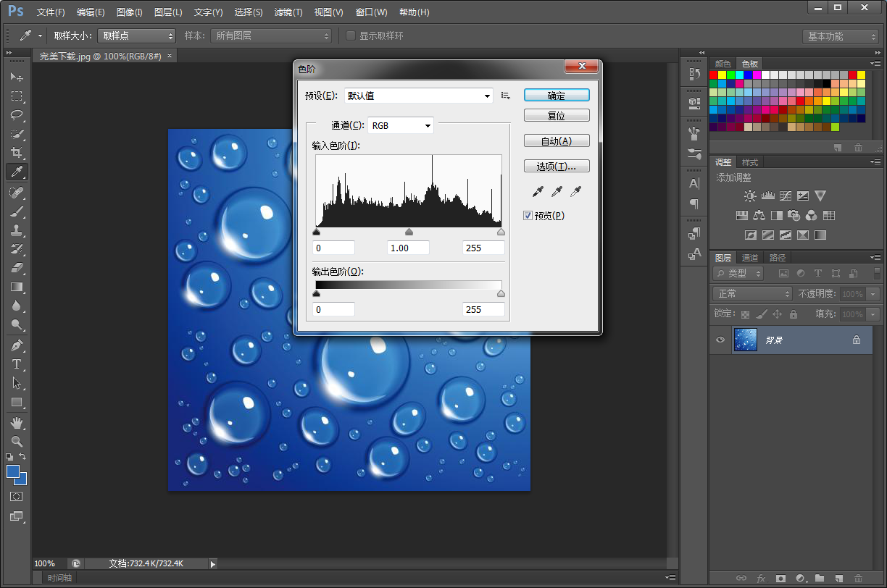Screen dimensions: 887x588
Task: Switch to the 通道 panel tab
Action: pos(750,258)
